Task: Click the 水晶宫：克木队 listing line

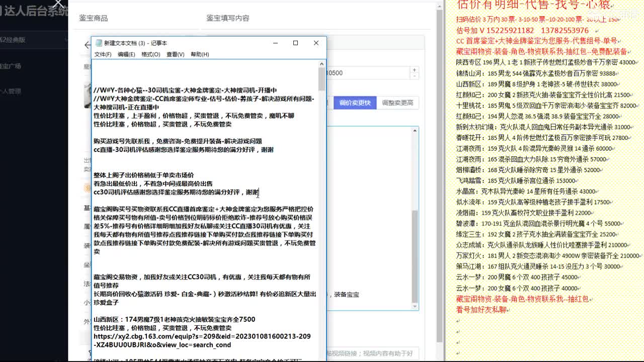Action: tap(526, 192)
